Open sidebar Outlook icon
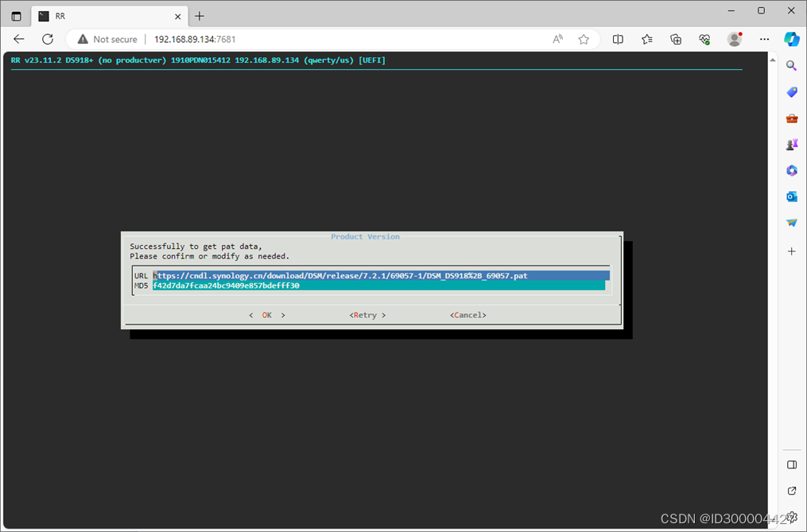The image size is (807, 532). (792, 196)
